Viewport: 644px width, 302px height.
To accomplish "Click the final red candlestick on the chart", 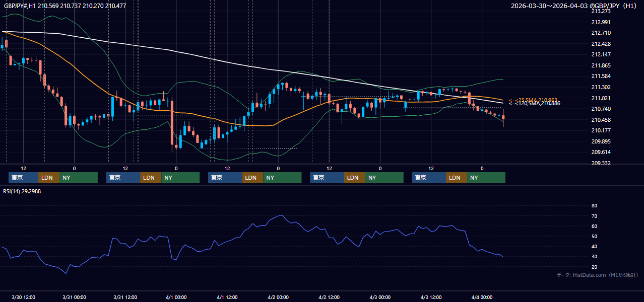I will pyautogui.click(x=503, y=117).
